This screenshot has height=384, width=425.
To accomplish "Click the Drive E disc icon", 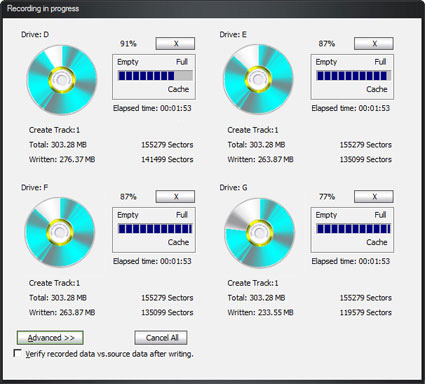I will click(x=258, y=80).
